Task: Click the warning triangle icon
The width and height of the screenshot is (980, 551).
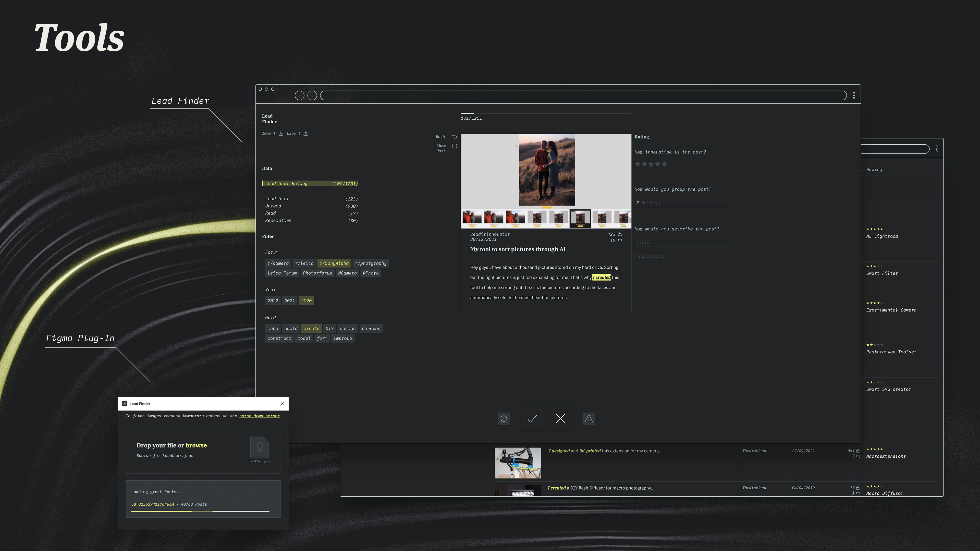Action: tap(589, 419)
